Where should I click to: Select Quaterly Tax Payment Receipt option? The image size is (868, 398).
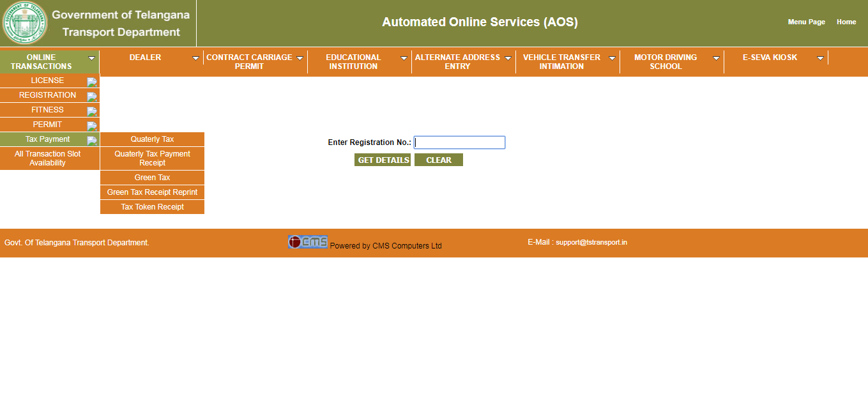pyautogui.click(x=152, y=158)
